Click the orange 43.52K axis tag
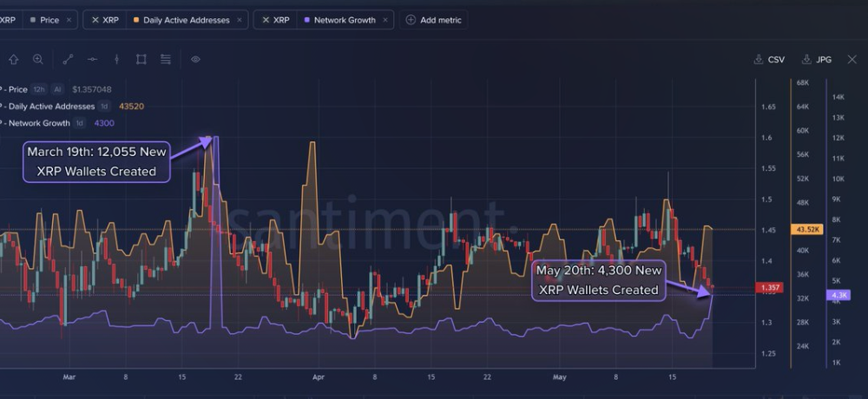Viewport: 868px width, 399px height. [807, 229]
